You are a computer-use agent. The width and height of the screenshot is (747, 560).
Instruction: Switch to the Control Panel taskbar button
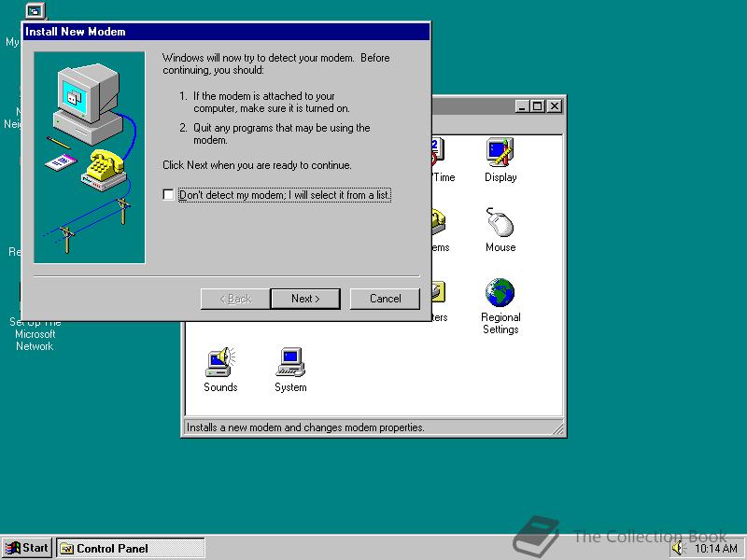[x=131, y=548]
